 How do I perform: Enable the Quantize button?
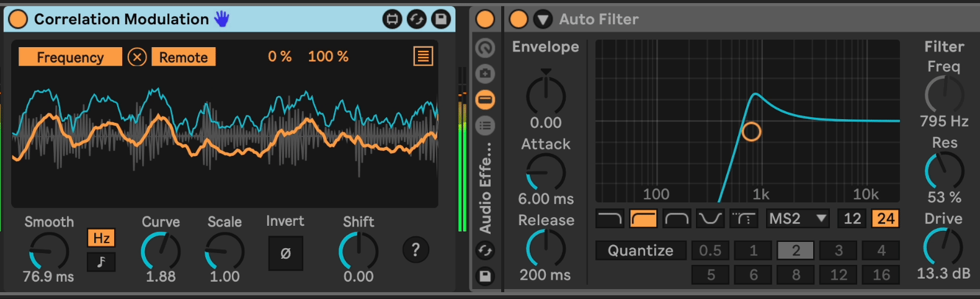point(640,251)
